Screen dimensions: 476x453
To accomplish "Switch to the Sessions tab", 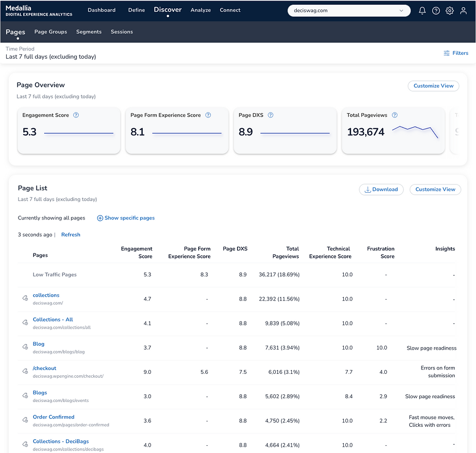I will pyautogui.click(x=121, y=32).
